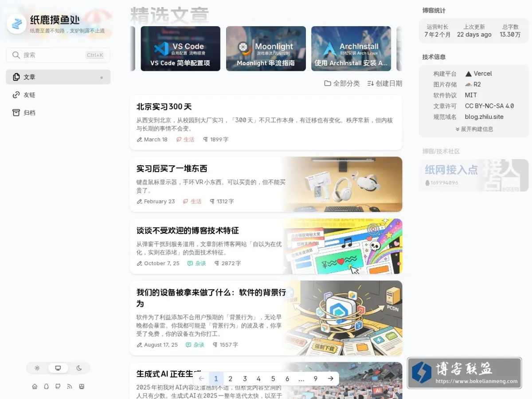Click 生活 tag on February 23 post

point(192,201)
